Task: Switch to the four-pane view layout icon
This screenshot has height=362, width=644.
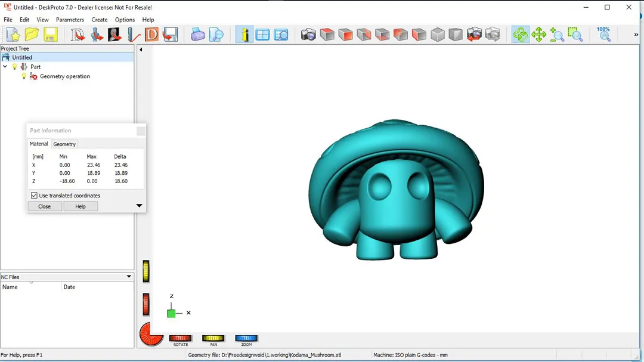Action: point(262,35)
